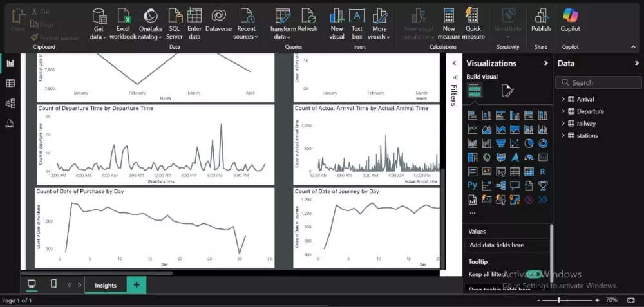Image resolution: width=644 pixels, height=307 pixels.
Task: Click the zoom out minus button
Action: [538, 301]
